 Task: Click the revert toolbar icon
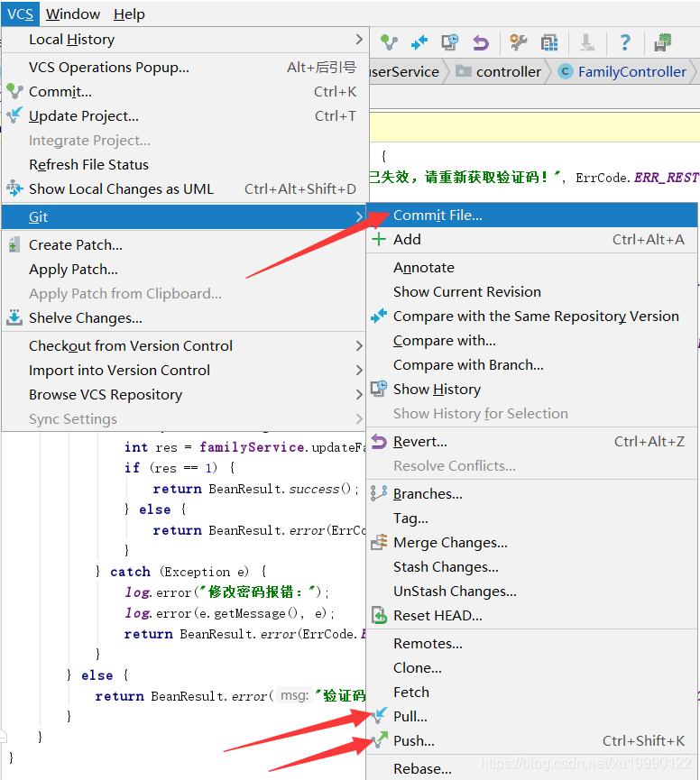pos(481,42)
